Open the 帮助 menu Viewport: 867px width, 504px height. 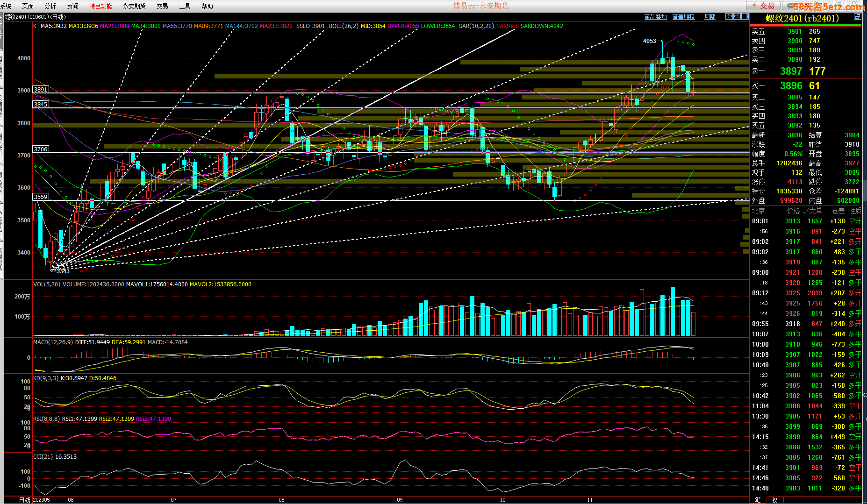click(208, 6)
